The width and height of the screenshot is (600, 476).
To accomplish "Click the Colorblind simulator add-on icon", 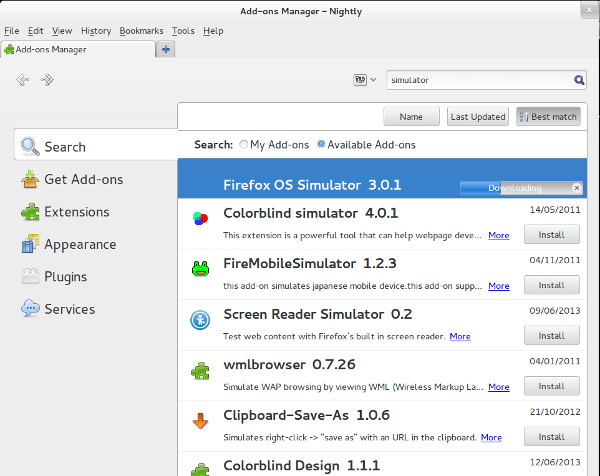I will (200, 217).
